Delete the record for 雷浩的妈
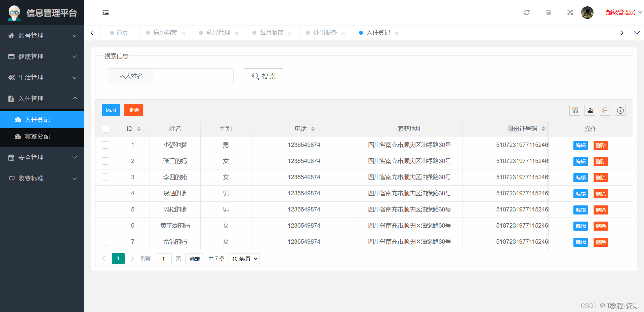This screenshot has height=312, width=644. pyautogui.click(x=601, y=242)
